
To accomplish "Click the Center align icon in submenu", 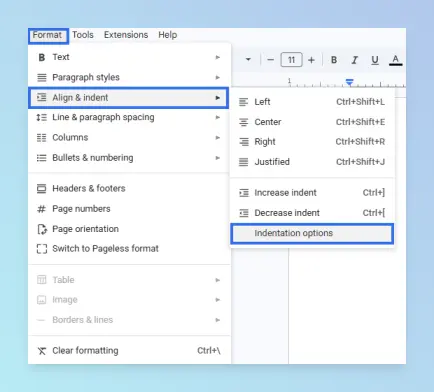I will point(244,122).
